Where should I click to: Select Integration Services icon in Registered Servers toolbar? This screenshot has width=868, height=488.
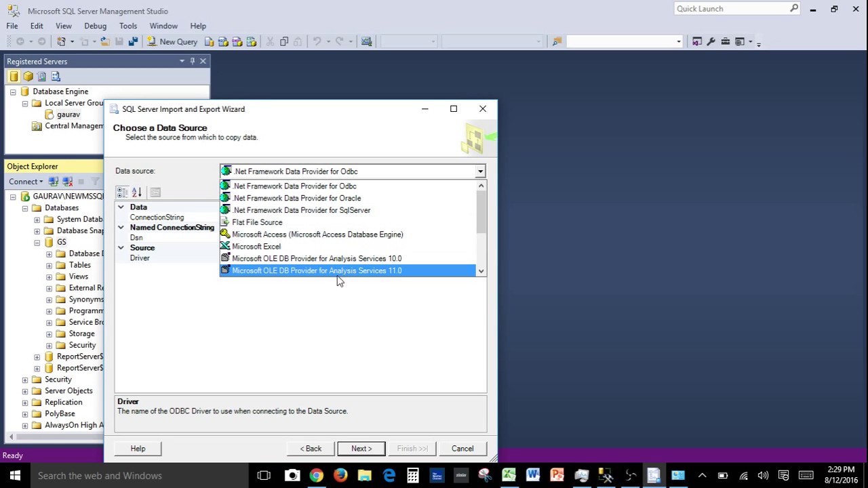[56, 77]
